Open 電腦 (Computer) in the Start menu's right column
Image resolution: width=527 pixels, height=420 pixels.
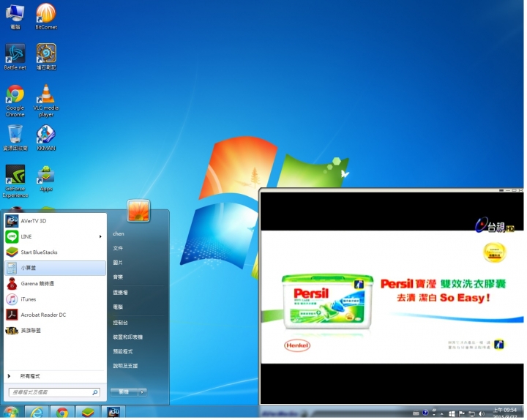pyautogui.click(x=118, y=307)
